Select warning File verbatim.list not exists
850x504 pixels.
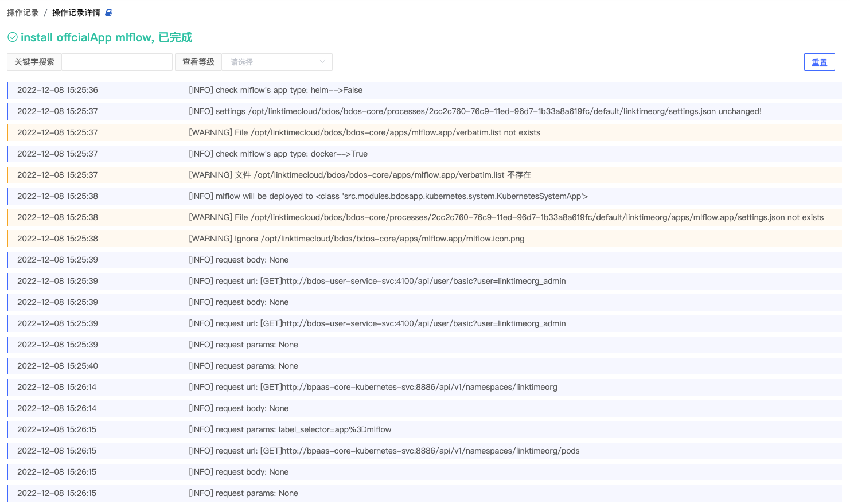(x=424, y=132)
